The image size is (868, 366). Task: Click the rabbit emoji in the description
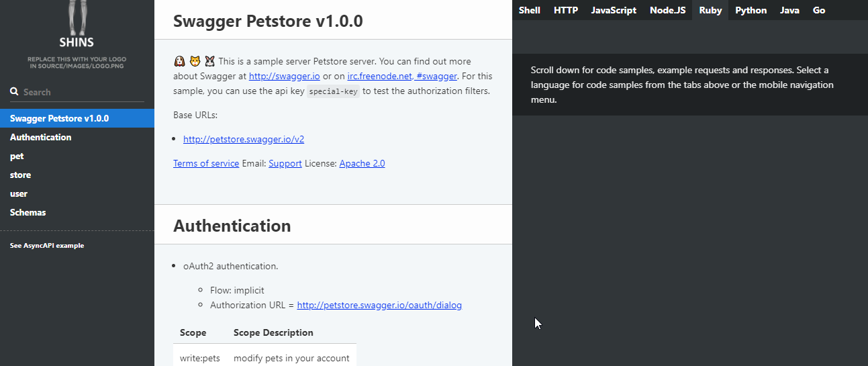(x=209, y=61)
